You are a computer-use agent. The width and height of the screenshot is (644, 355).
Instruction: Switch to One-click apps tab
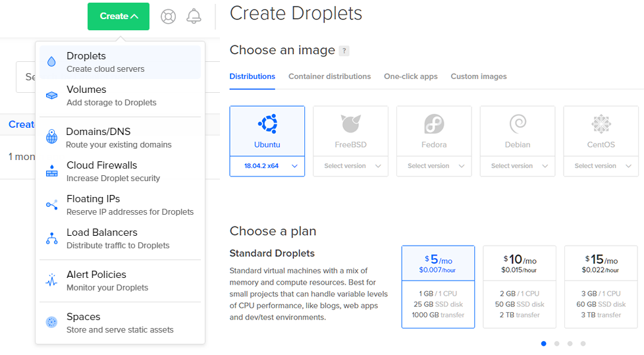[x=411, y=76]
